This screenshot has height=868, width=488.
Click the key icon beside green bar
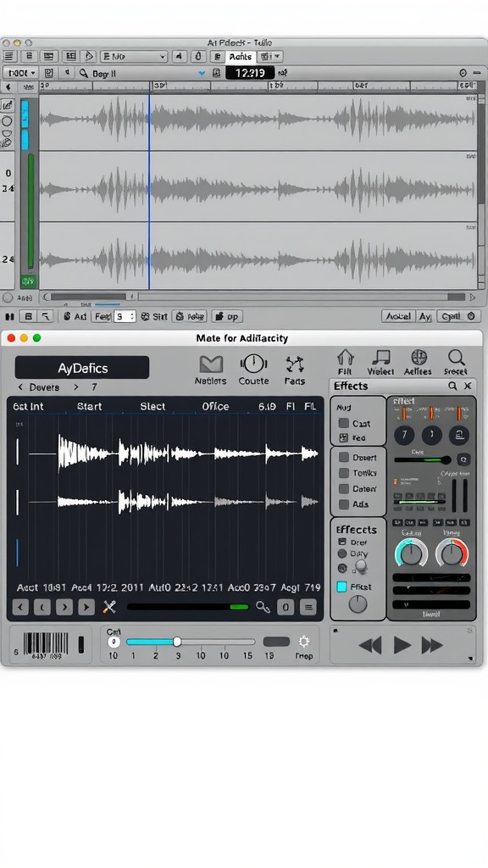263,607
